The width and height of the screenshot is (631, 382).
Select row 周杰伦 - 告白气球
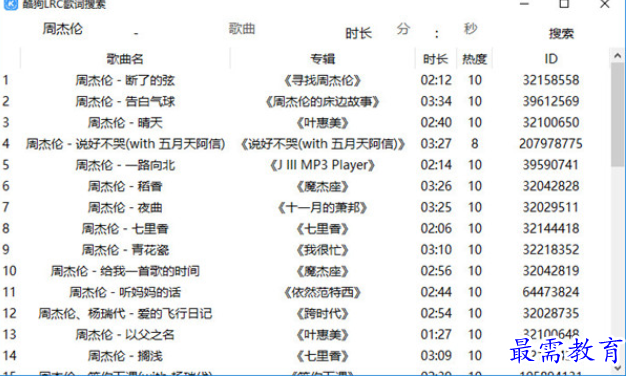click(x=305, y=101)
